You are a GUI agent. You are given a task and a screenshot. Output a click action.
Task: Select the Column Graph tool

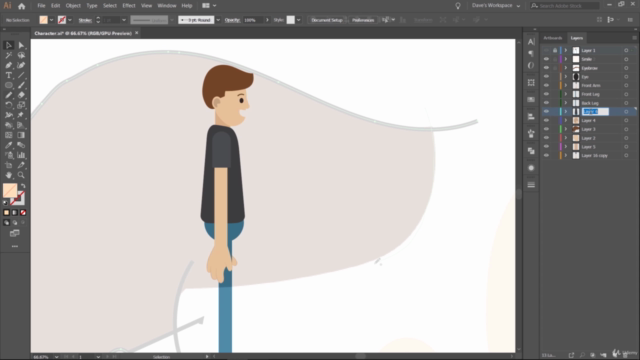pyautogui.click(x=21, y=155)
